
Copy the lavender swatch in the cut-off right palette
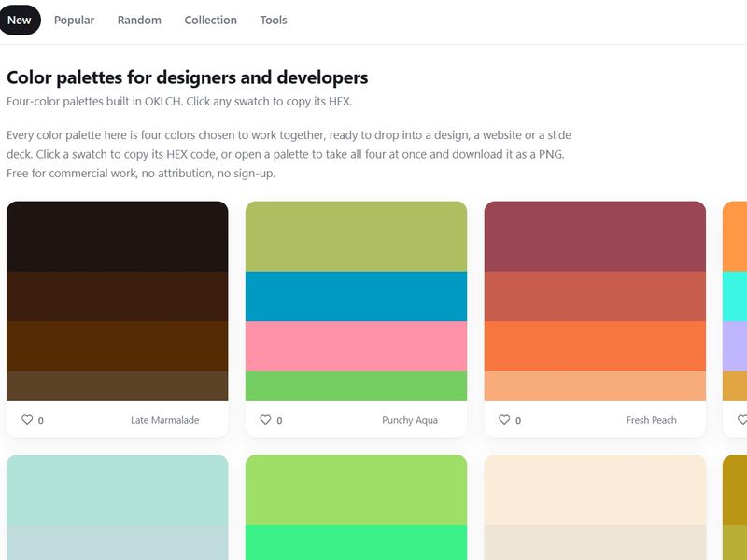735,346
